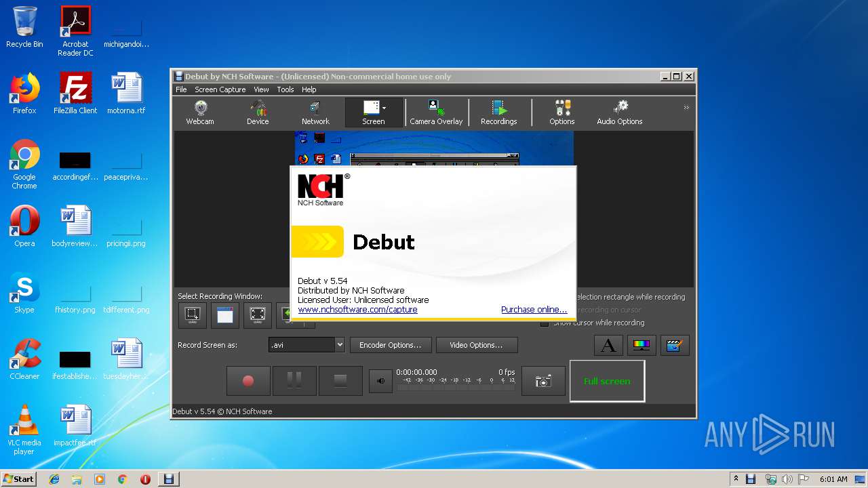868x488 pixels.
Task: Select the Opera desktop shortcut
Action: pyautogui.click(x=24, y=226)
